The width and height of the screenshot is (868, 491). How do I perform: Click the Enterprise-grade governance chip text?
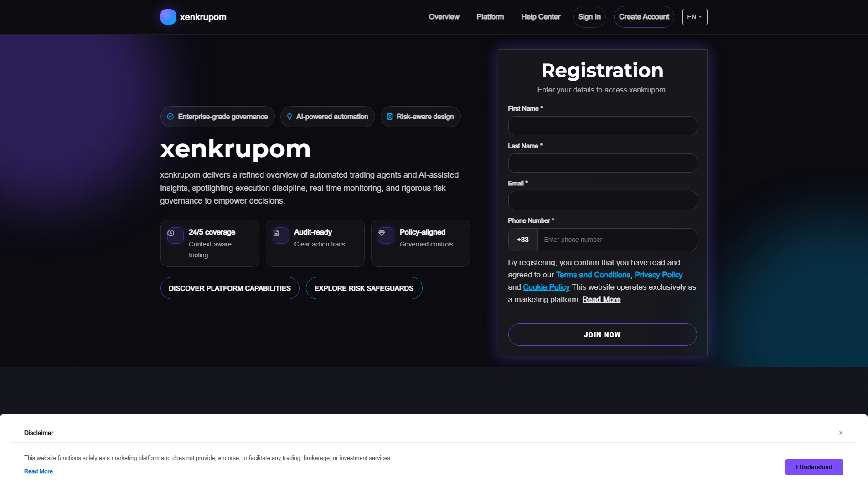pyautogui.click(x=223, y=117)
